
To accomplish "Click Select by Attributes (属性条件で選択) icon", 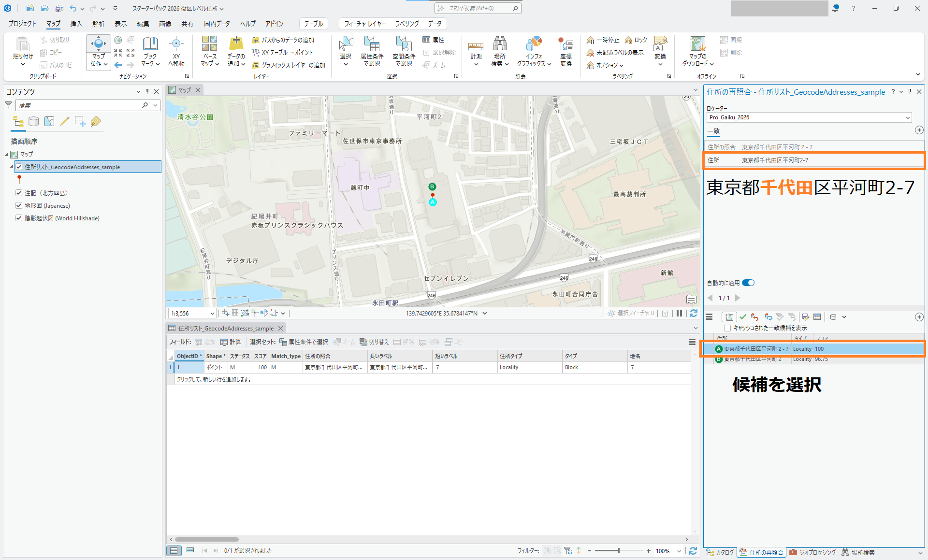I will [x=372, y=44].
